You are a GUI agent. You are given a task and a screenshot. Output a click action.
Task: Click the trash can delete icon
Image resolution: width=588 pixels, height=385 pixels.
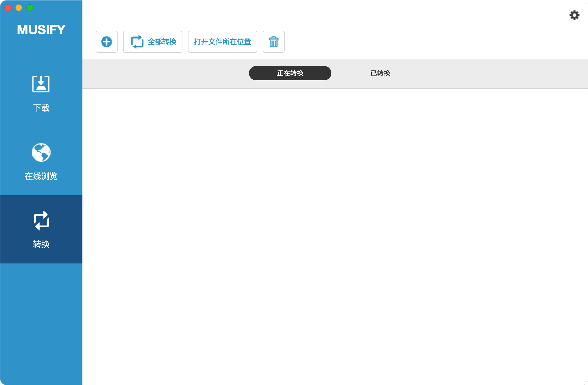coord(273,42)
